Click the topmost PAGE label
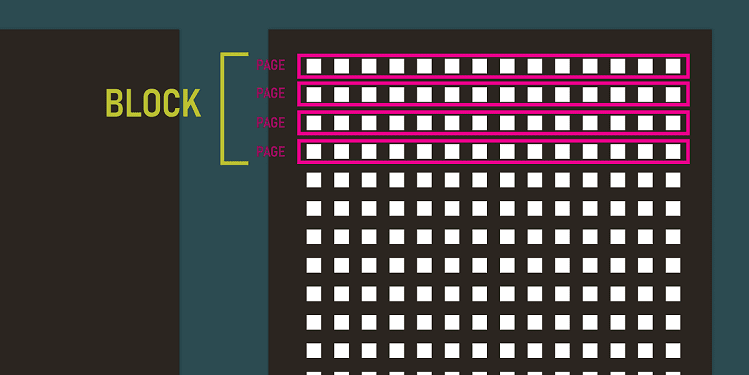 270,65
